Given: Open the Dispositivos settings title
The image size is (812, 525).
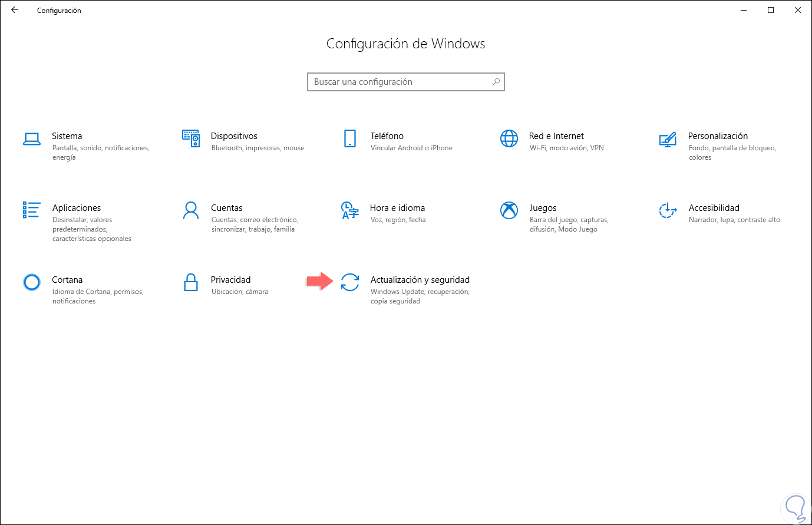Looking at the screenshot, I should pyautogui.click(x=234, y=136).
